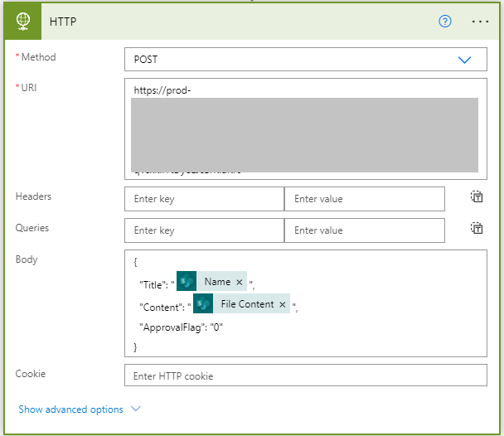
Task: Click the Headers Enter key field
Action: [x=205, y=199]
